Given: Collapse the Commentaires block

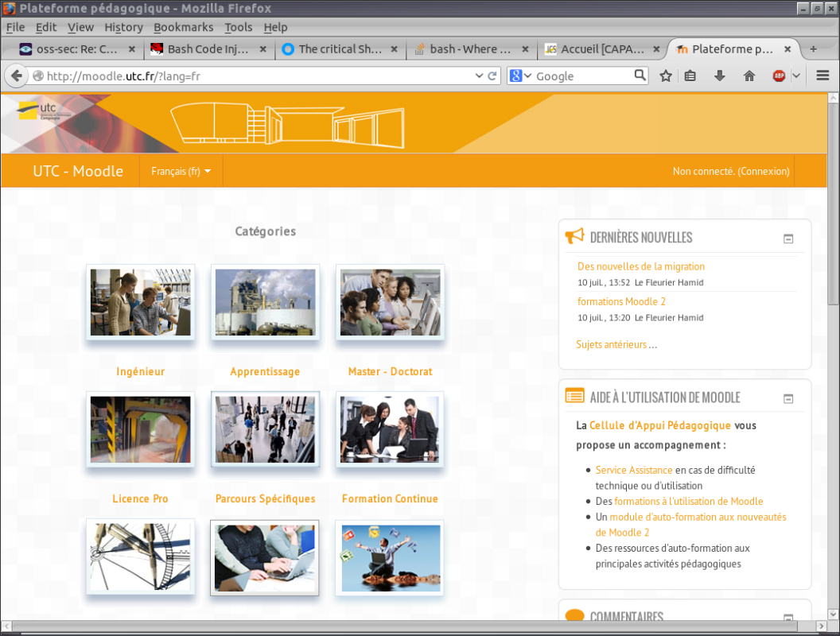Looking at the screenshot, I should 788,618.
